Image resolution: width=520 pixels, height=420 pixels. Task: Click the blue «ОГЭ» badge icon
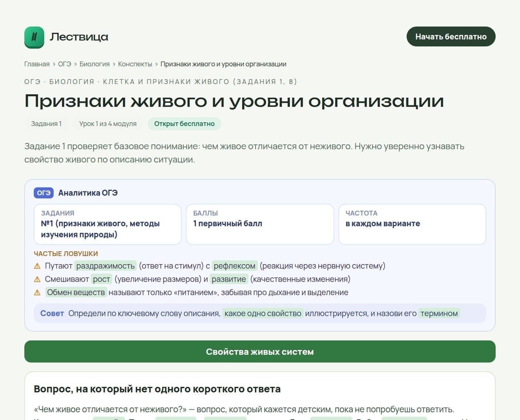coord(44,193)
